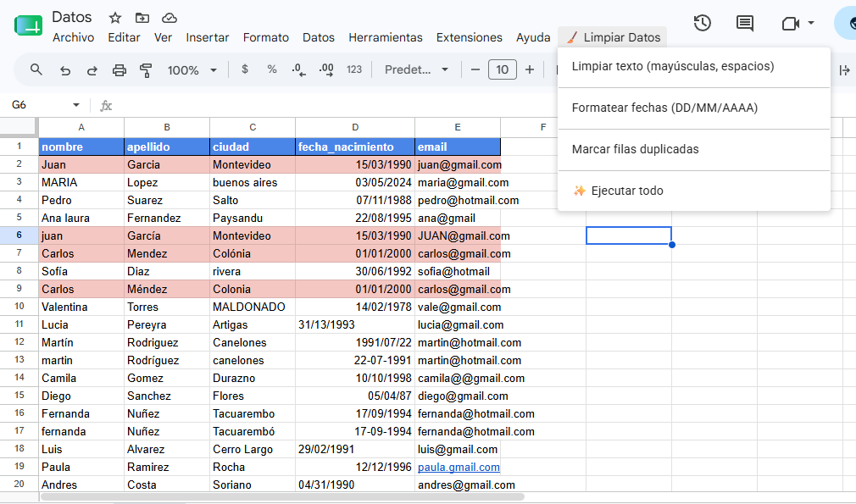Expand video call options arrow

(x=811, y=23)
